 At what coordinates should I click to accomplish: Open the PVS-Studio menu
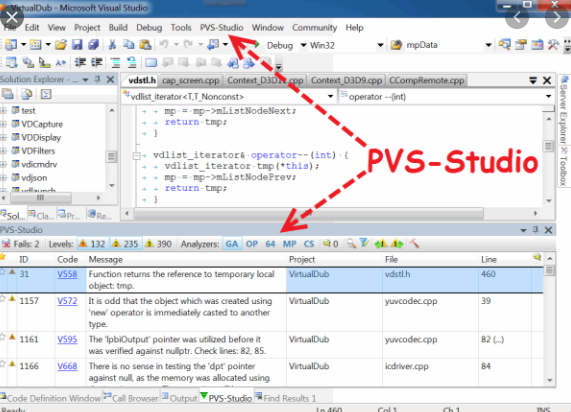(x=221, y=28)
